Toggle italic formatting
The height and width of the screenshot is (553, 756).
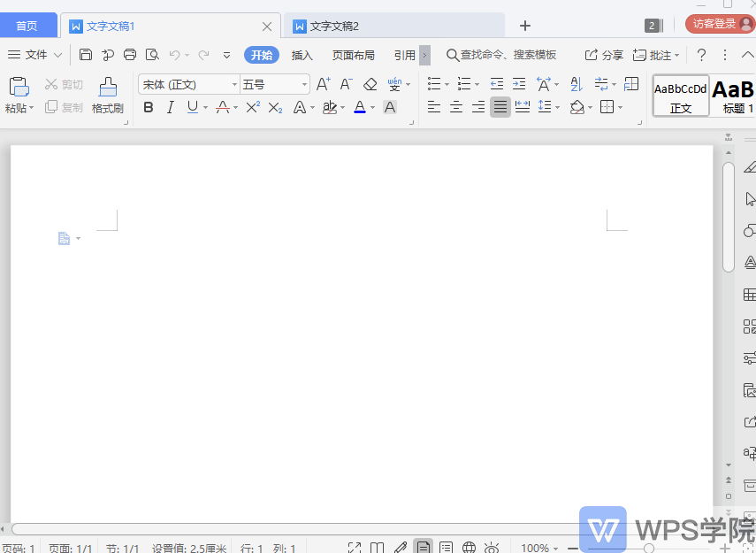[x=170, y=107]
